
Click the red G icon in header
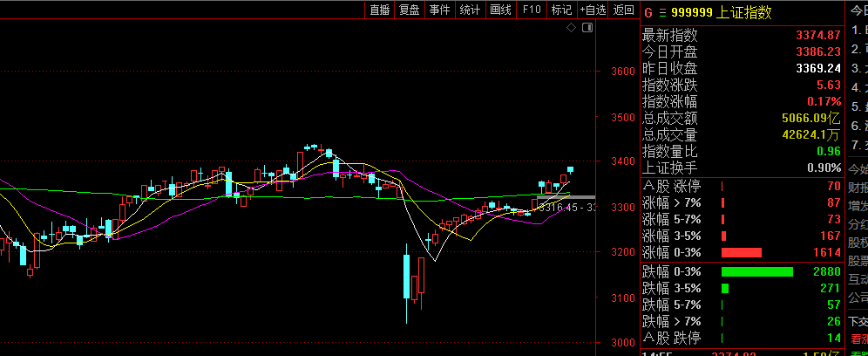pos(648,13)
